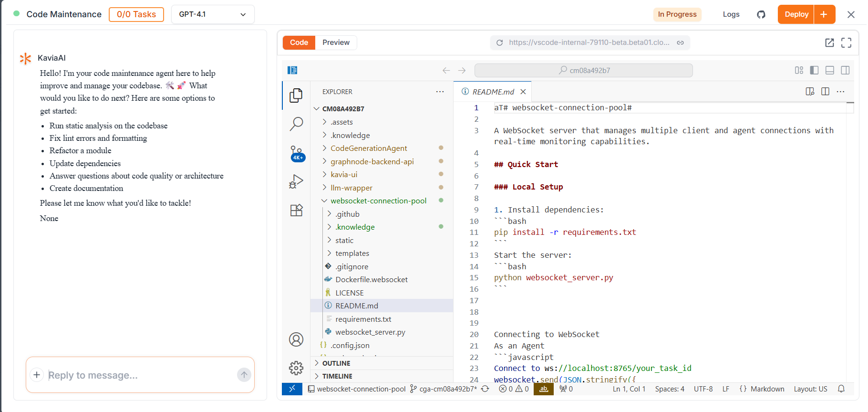Click the Search icon in activity bar
868x412 pixels.
296,124
